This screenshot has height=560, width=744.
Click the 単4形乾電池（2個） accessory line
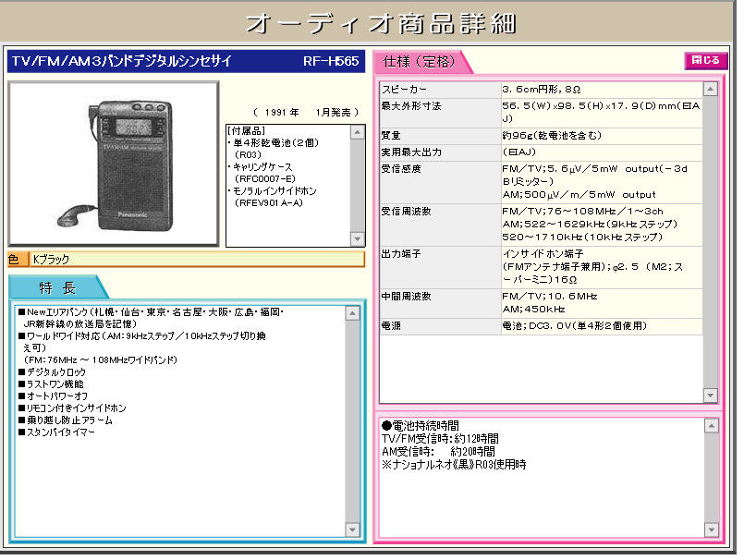[273, 143]
